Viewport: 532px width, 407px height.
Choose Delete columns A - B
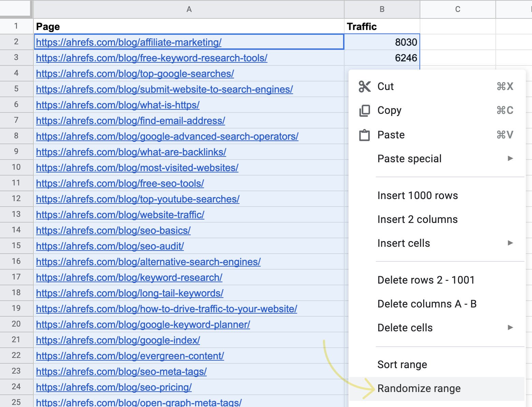tap(427, 304)
